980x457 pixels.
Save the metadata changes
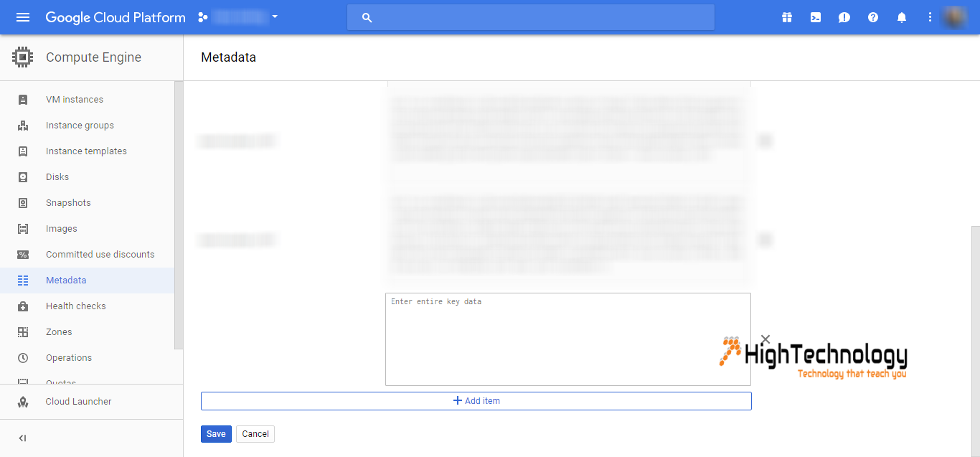[216, 434]
